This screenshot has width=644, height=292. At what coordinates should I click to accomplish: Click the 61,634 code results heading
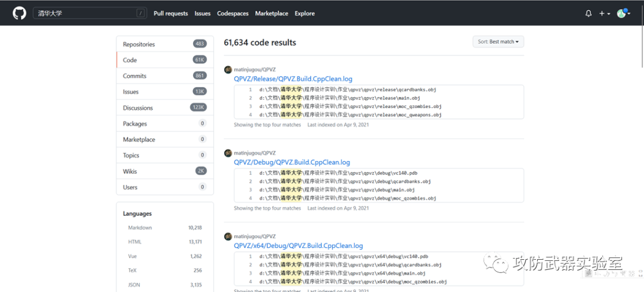click(260, 42)
